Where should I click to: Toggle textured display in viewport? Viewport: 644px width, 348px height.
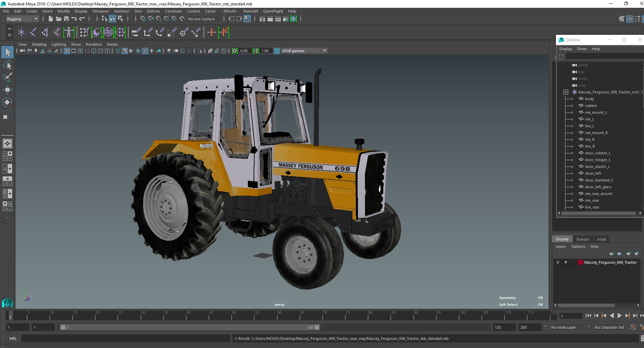pos(145,51)
